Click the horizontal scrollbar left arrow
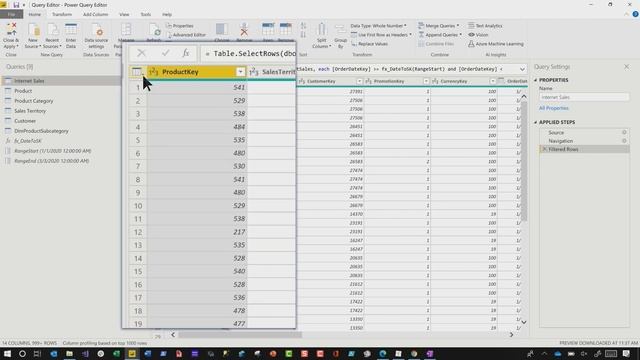640x360 pixels. pos(173,335)
